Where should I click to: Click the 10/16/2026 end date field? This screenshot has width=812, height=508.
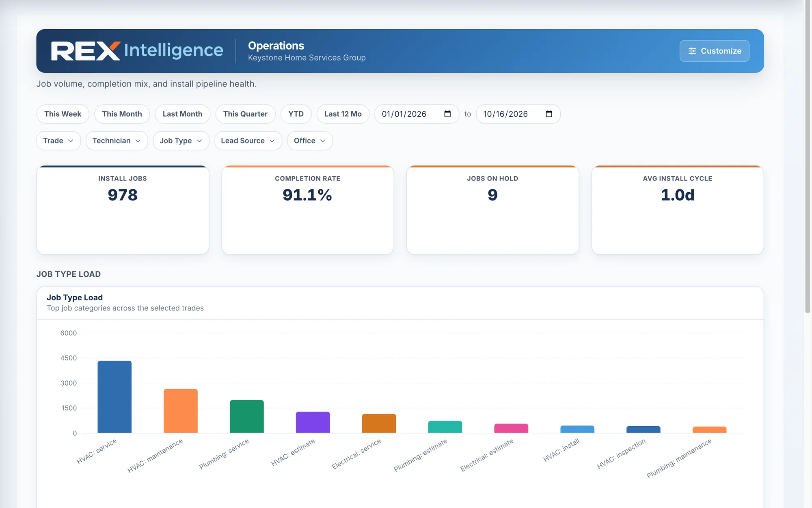(x=518, y=114)
